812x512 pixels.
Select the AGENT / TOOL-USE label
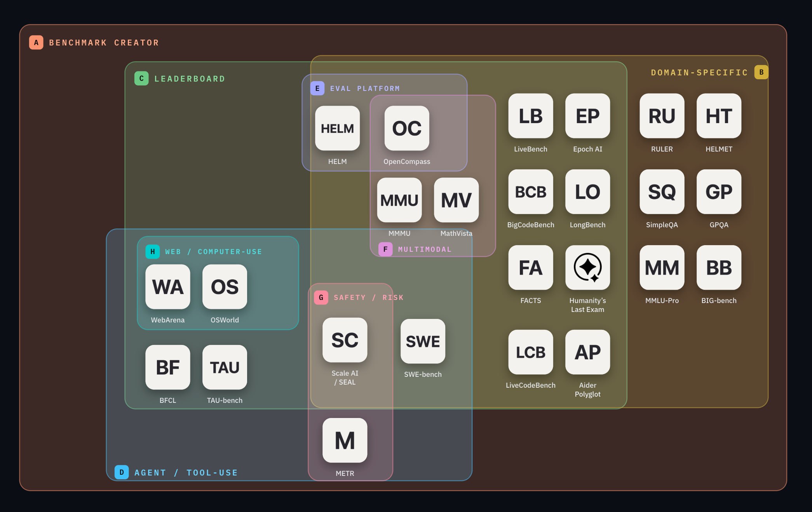[186, 472]
